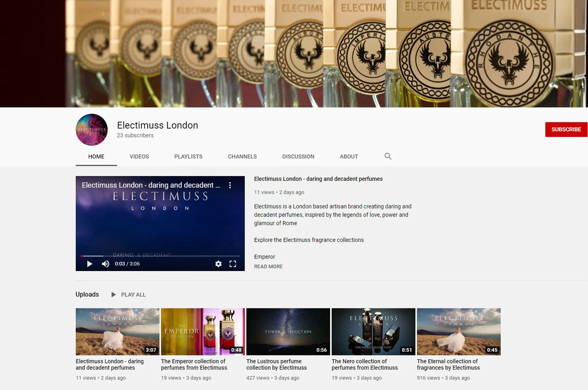Open the Playlists tab

pyautogui.click(x=188, y=157)
